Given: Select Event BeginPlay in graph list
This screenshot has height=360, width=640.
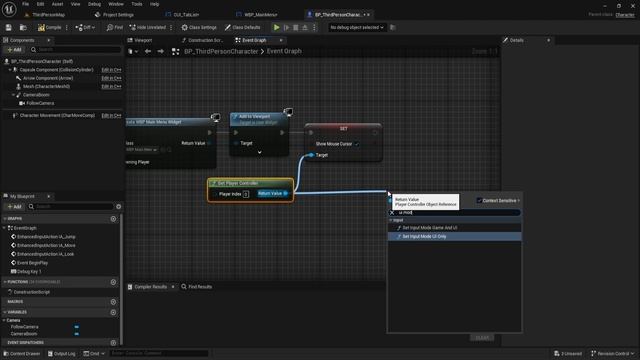Looking at the screenshot, I should [x=32, y=263].
